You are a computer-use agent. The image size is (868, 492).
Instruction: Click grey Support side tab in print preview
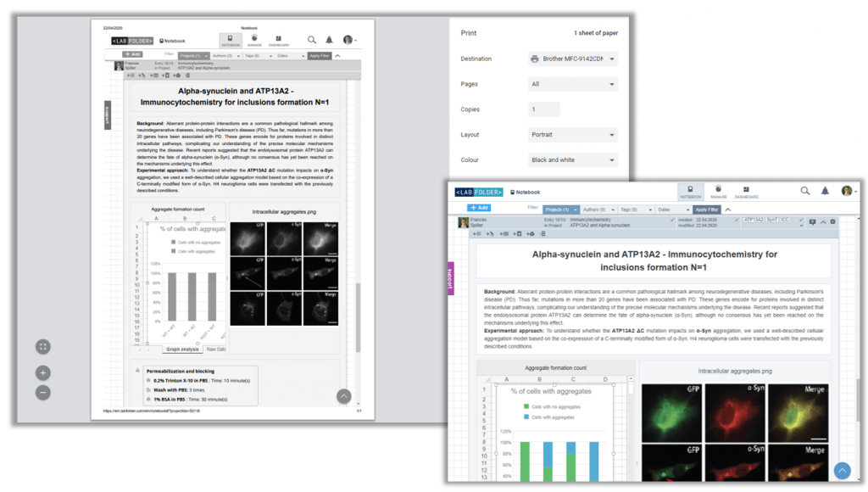tap(108, 115)
